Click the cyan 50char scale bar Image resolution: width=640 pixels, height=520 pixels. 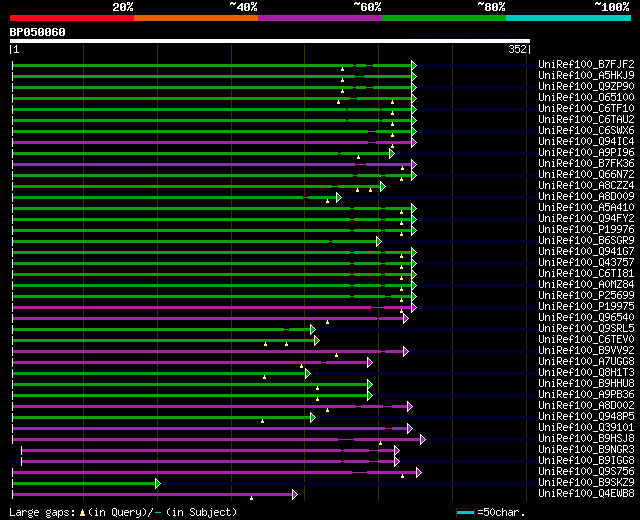click(x=465, y=513)
